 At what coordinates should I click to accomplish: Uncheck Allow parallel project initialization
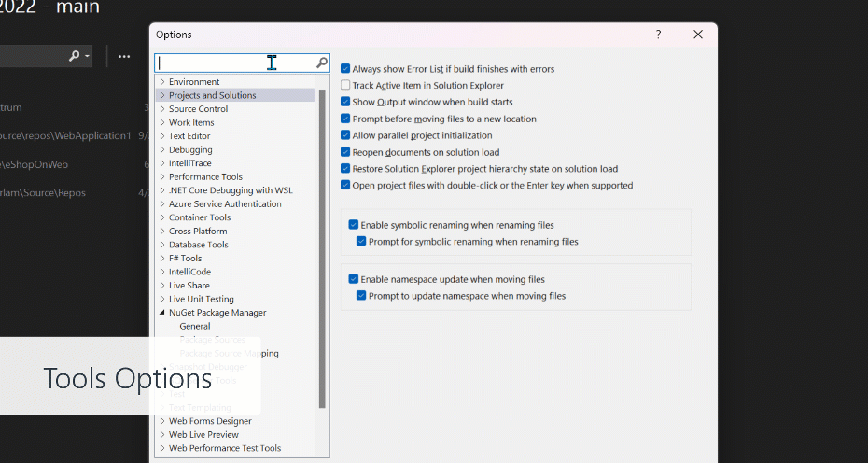point(346,135)
